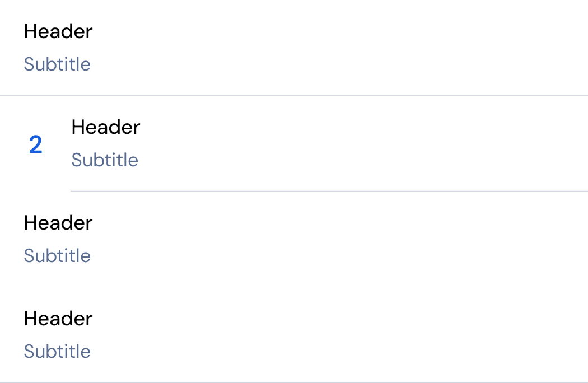588x383 pixels.
Task: Click the Subtitle in the last list item
Action: [x=57, y=352]
